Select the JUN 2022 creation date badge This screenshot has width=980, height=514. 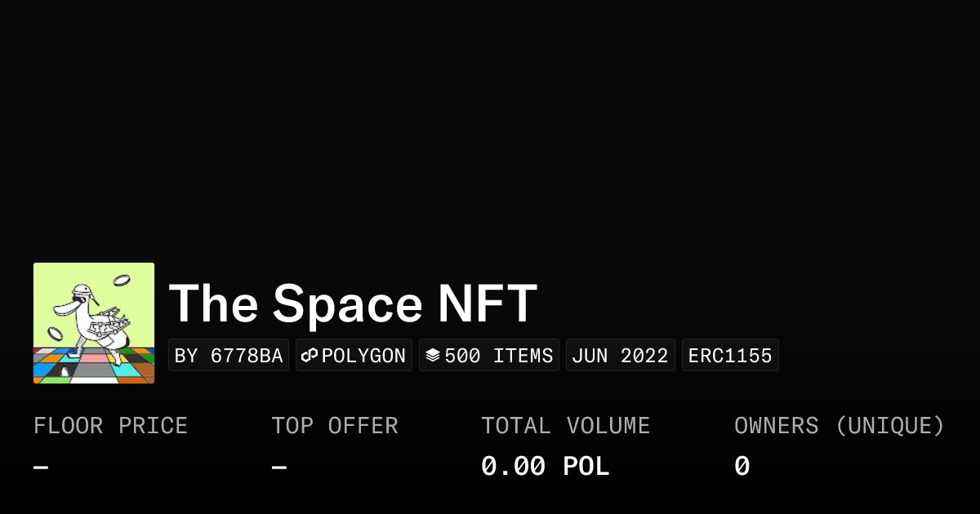point(620,356)
